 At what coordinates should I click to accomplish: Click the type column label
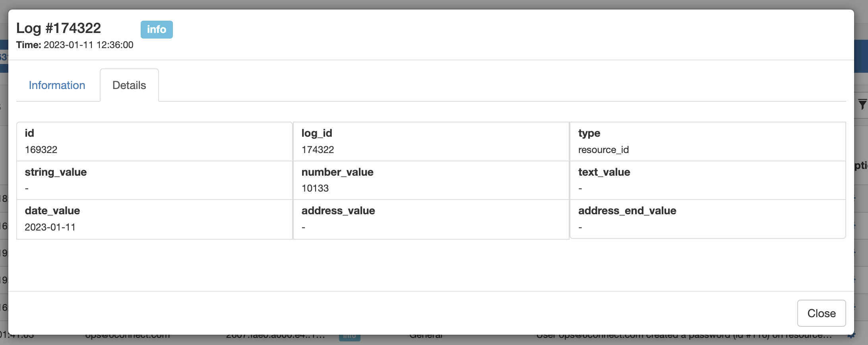click(589, 133)
